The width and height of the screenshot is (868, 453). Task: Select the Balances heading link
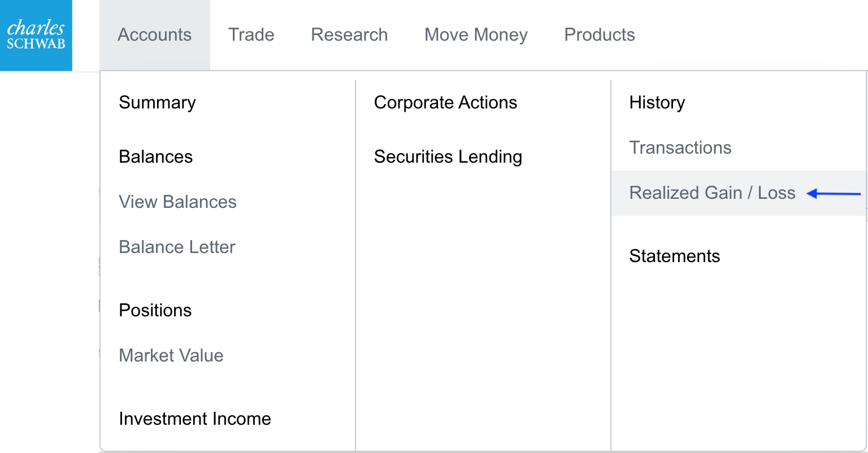tap(155, 157)
